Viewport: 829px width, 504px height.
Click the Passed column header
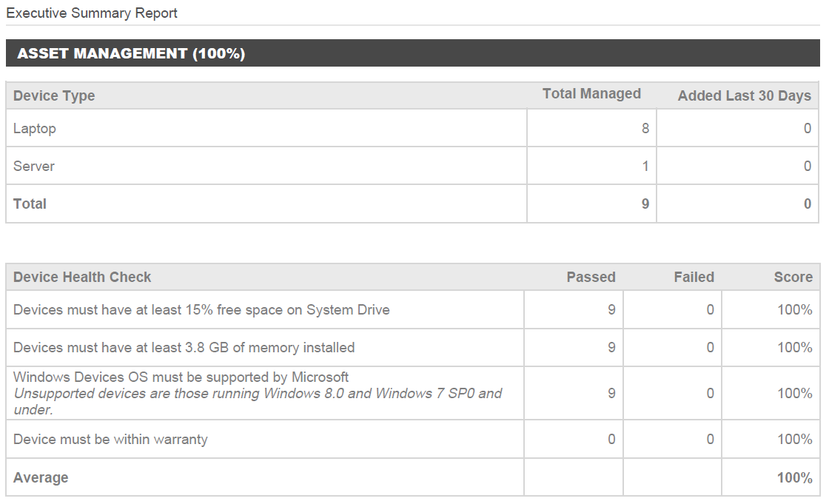click(591, 277)
